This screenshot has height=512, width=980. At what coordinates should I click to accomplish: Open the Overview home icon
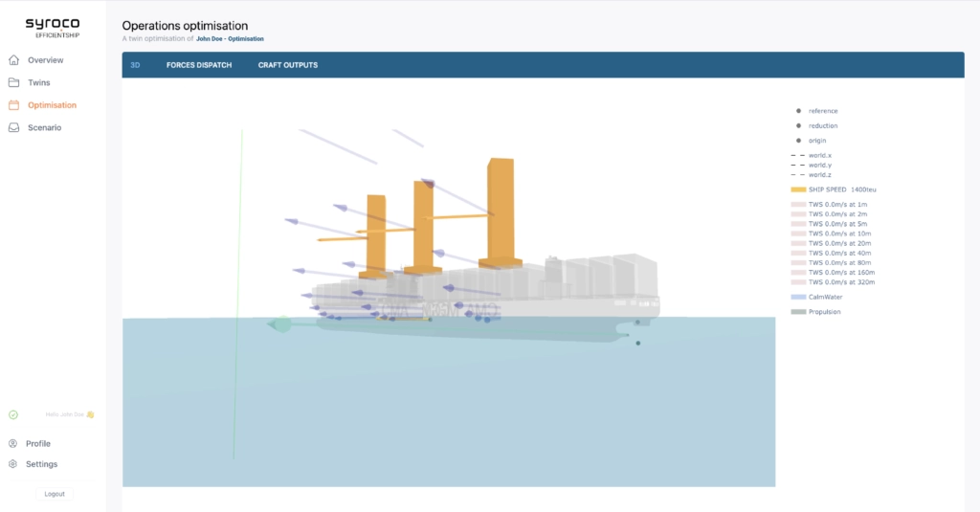(13, 60)
